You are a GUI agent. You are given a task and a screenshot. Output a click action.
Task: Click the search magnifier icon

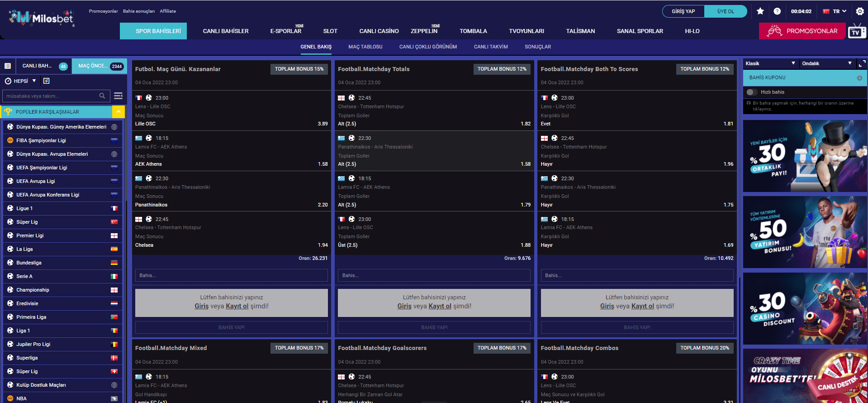tap(102, 96)
